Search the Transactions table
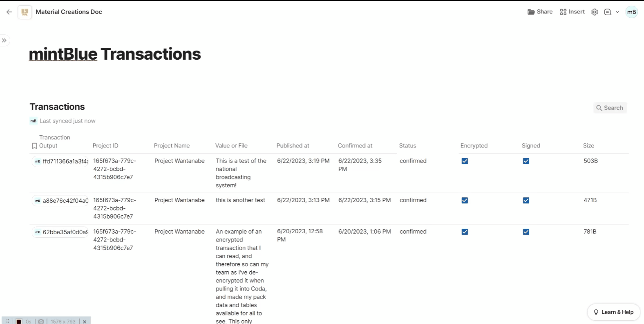Screen dimensions: 644x324 [610, 108]
